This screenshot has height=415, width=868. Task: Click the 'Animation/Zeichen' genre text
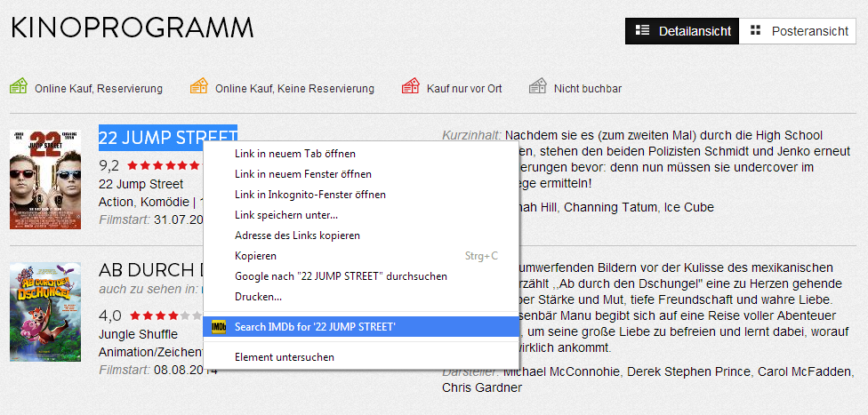click(x=151, y=353)
